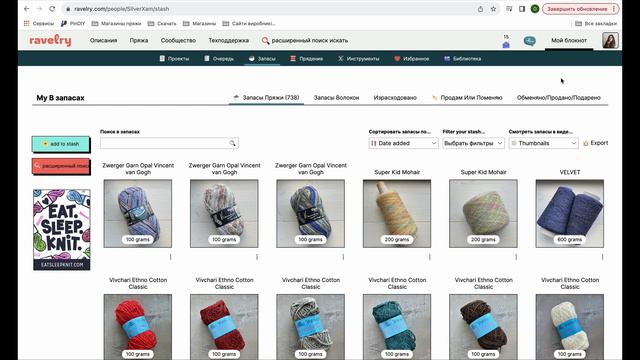
Task: Click the add to stash button
Action: point(61,144)
